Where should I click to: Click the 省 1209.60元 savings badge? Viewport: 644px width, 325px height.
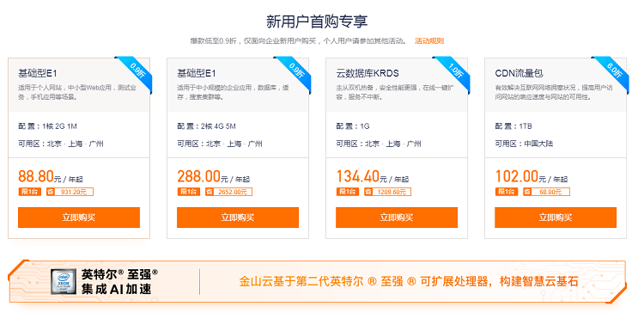(x=388, y=192)
